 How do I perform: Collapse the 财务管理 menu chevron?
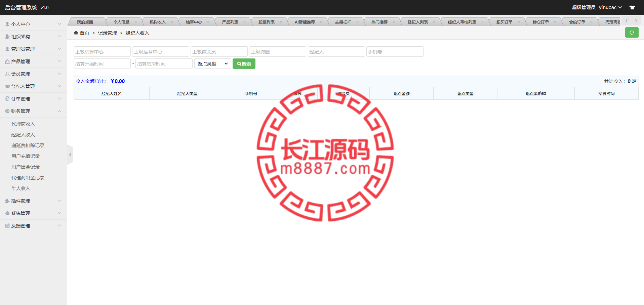coord(59,111)
